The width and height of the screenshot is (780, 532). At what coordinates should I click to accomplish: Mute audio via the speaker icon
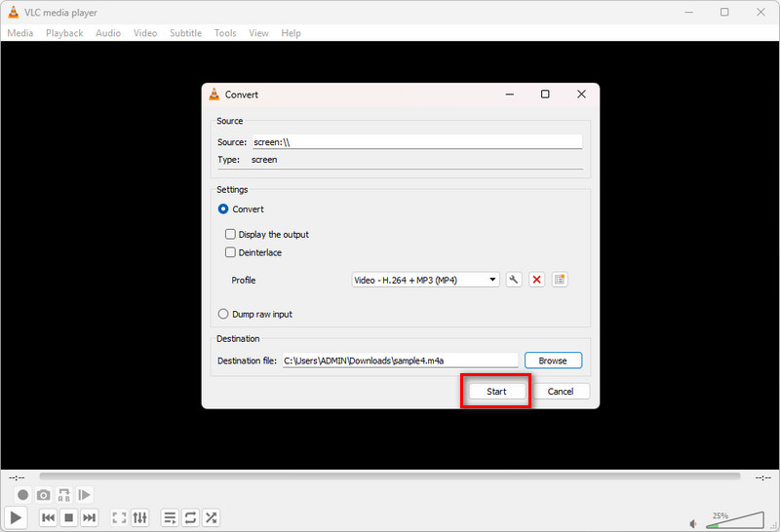point(693,523)
